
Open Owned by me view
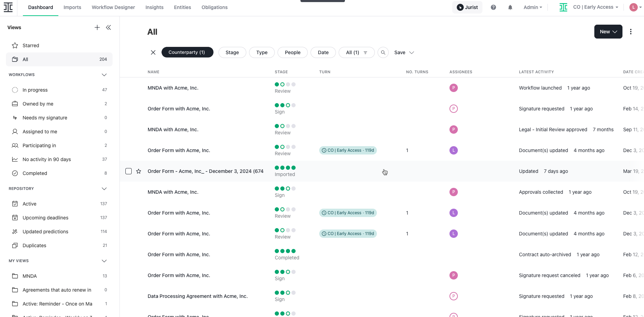(59, 104)
